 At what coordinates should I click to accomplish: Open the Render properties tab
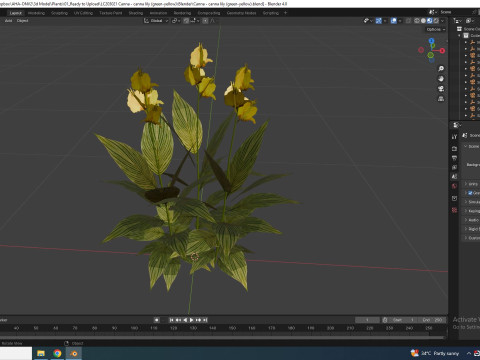coord(454,148)
